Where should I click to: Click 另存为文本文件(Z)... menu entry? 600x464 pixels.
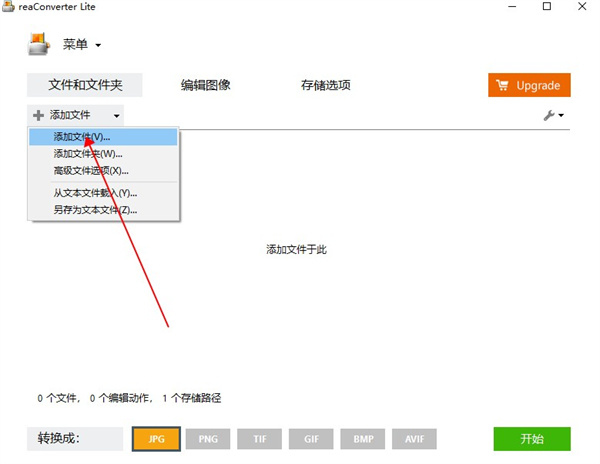coord(95,210)
